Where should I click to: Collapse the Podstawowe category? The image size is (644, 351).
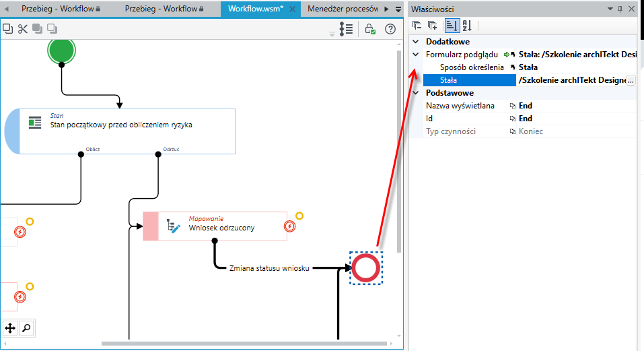pyautogui.click(x=416, y=93)
